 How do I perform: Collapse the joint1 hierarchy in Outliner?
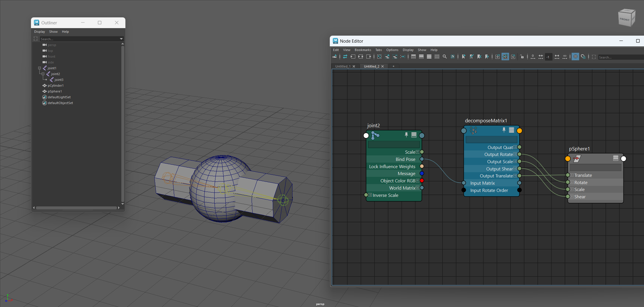click(x=40, y=68)
